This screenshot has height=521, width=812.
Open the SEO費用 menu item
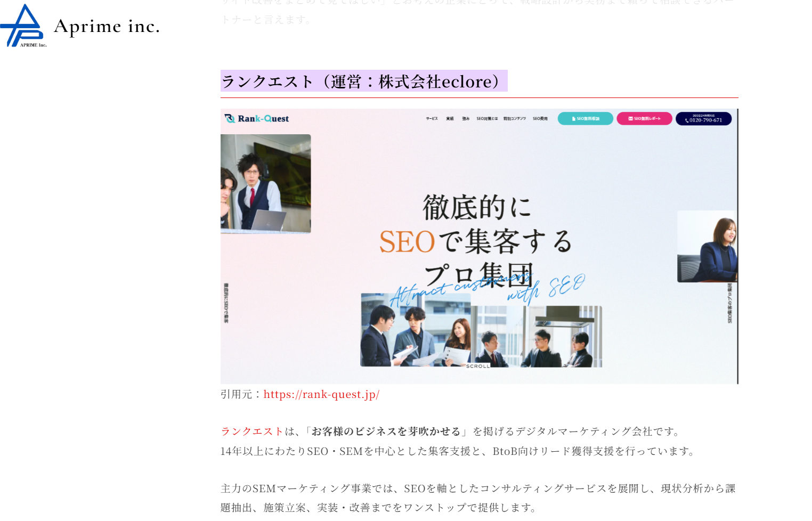(x=540, y=119)
